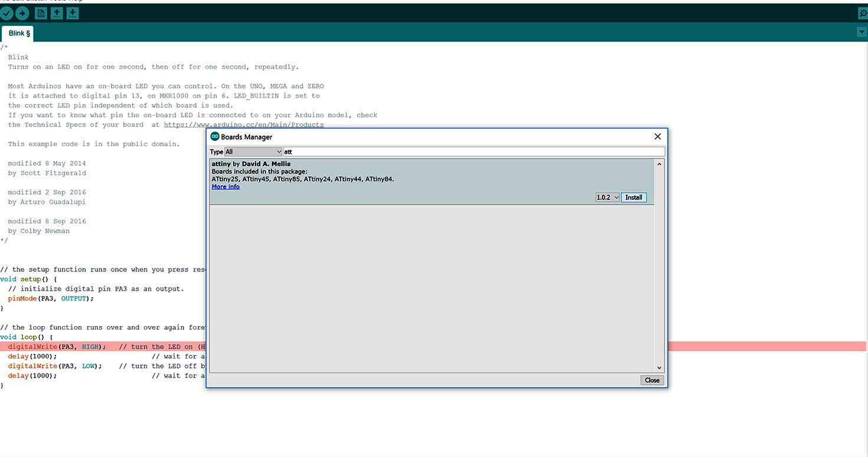
Task: Click the "modified 2 Sep 2016" comment line
Action: 47,192
